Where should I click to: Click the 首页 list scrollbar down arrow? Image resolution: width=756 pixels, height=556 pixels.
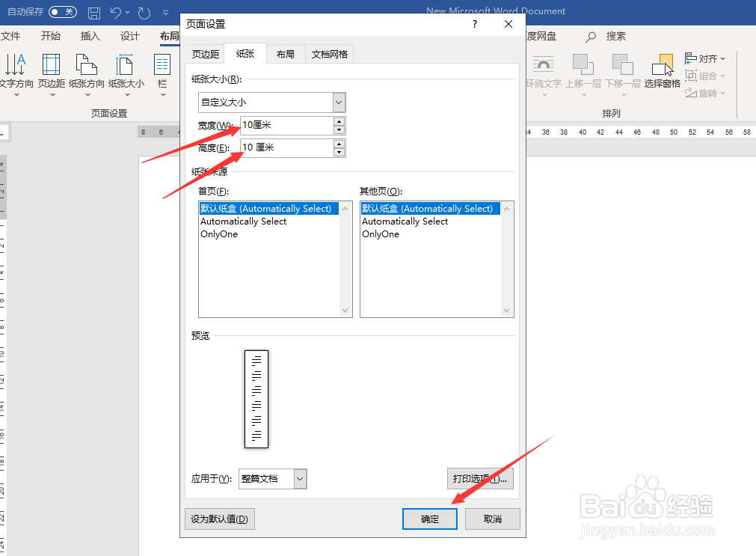point(345,311)
